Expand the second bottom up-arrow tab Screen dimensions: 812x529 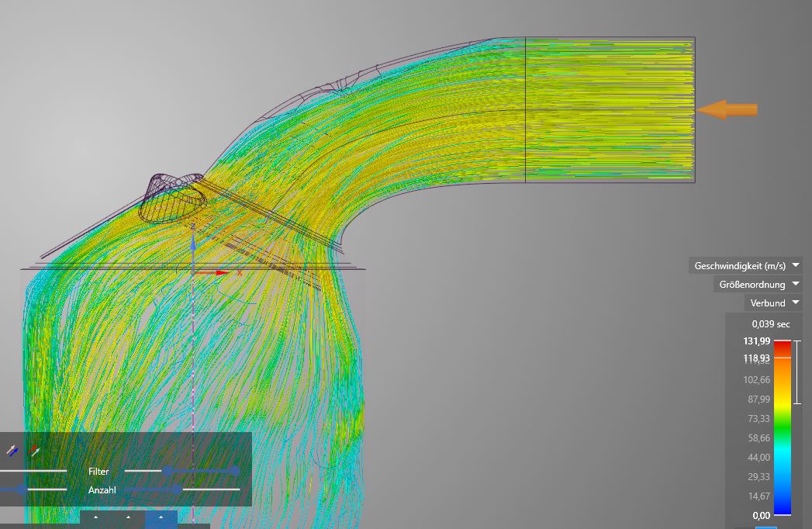(x=129, y=518)
